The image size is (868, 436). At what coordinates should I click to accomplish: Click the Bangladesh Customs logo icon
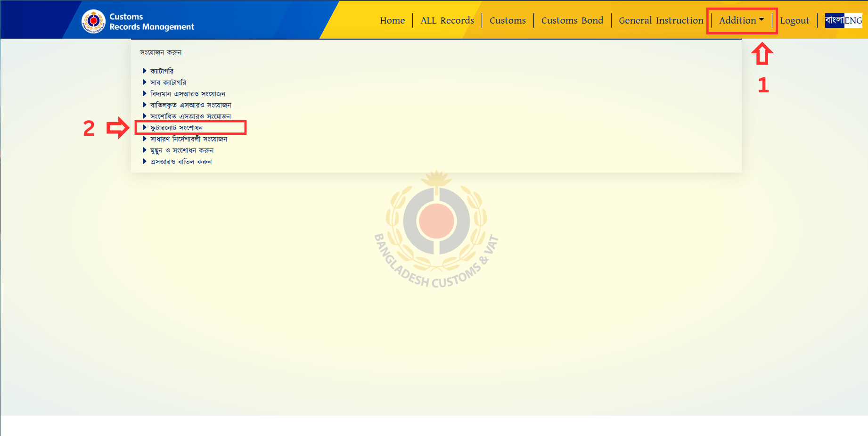93,22
